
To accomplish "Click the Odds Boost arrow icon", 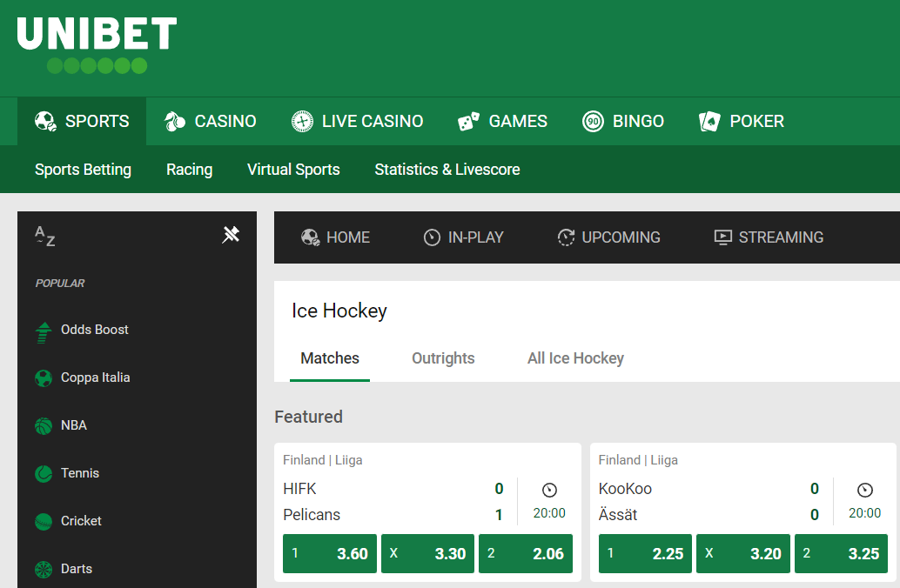I will click(43, 332).
